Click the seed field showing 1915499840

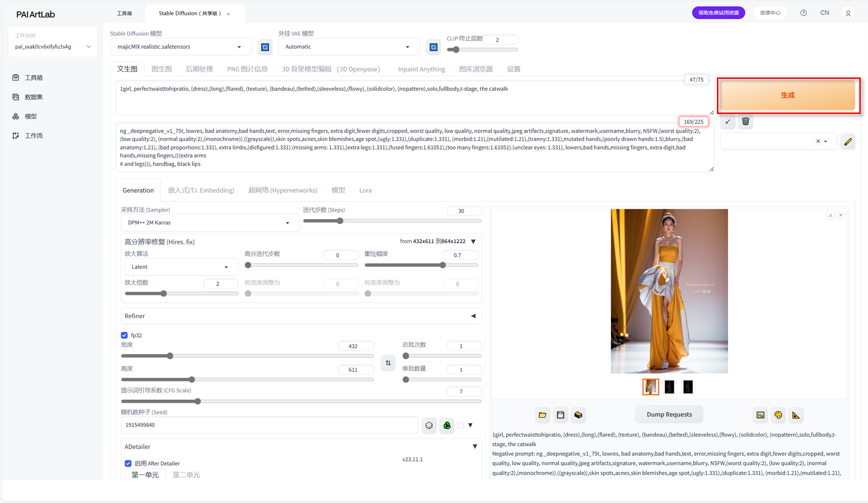click(x=269, y=425)
